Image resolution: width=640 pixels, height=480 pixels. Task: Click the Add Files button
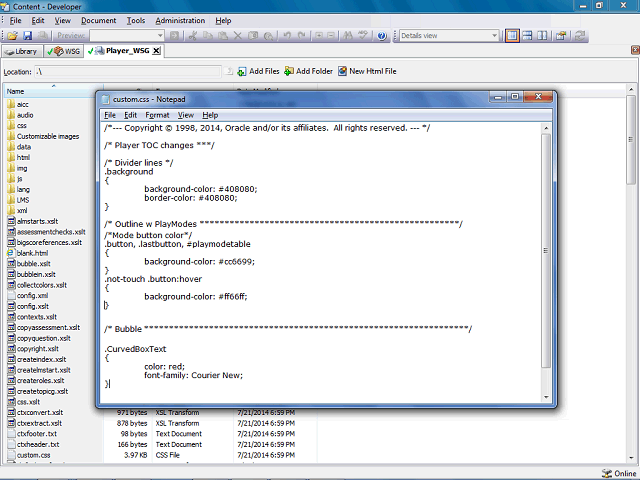point(258,71)
